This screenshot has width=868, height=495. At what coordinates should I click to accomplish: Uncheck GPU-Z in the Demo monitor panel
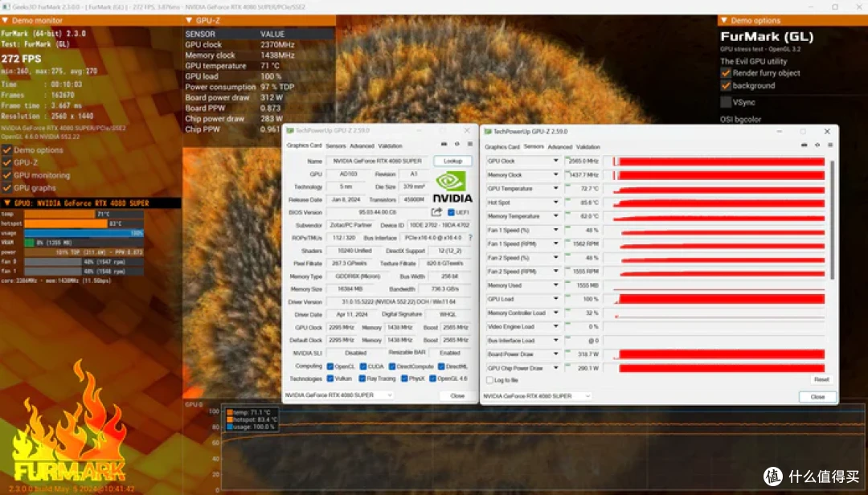[7, 163]
